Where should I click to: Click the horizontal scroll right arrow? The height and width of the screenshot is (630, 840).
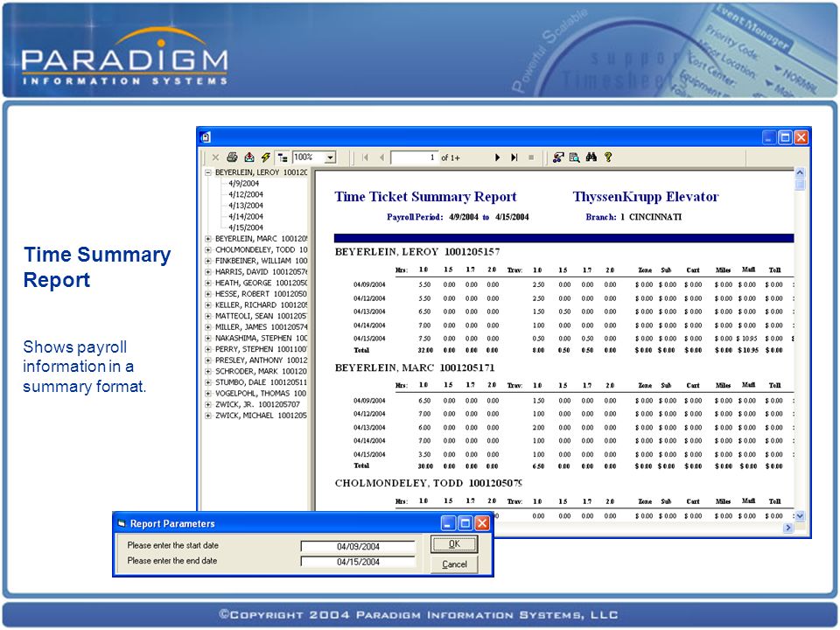coord(788,528)
